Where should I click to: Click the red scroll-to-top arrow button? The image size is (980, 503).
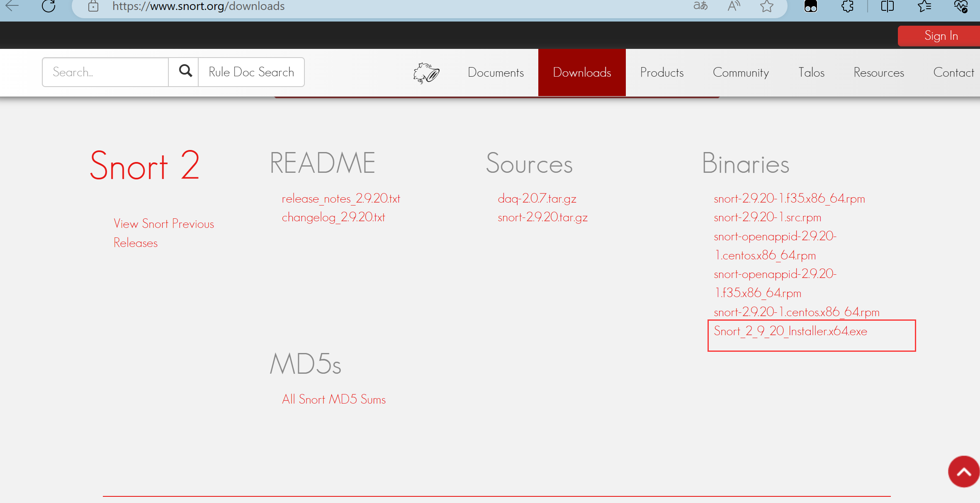(963, 472)
